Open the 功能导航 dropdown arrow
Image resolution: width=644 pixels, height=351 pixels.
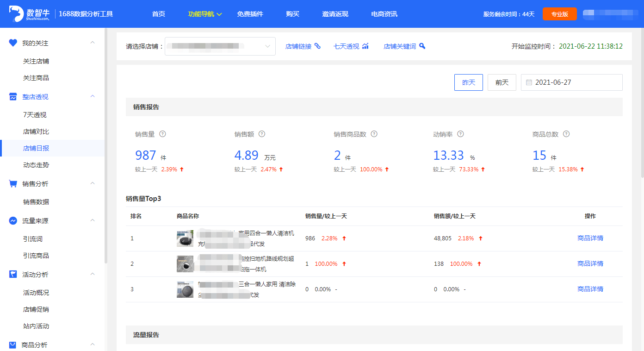219,14
